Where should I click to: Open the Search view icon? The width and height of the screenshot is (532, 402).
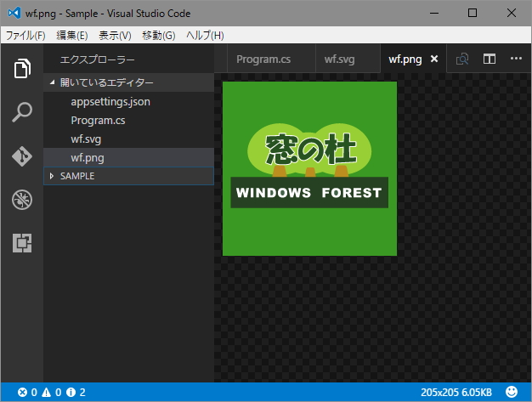22,112
